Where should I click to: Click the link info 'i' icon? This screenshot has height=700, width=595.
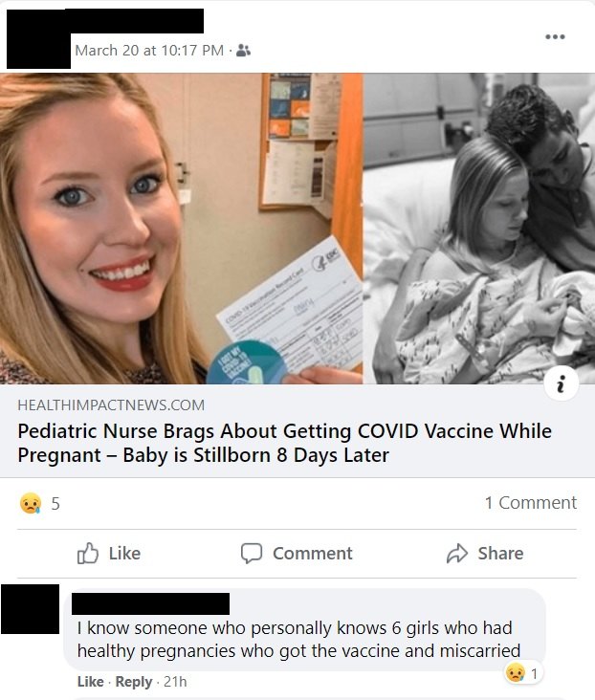click(x=562, y=383)
